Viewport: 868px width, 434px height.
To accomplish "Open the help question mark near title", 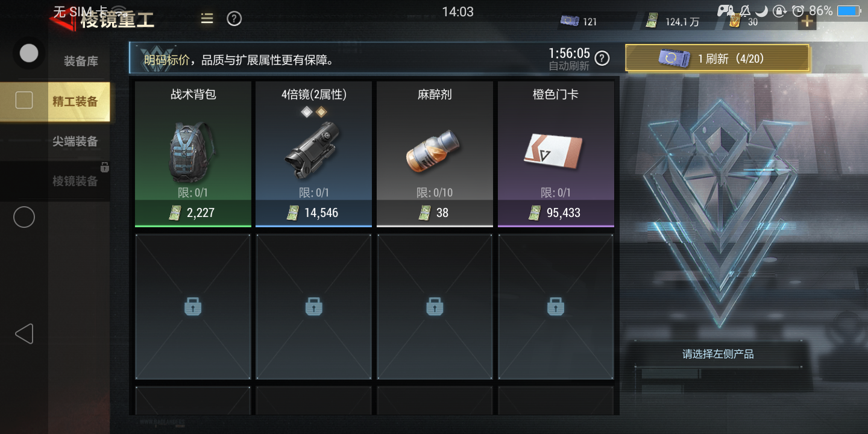I will 234,19.
